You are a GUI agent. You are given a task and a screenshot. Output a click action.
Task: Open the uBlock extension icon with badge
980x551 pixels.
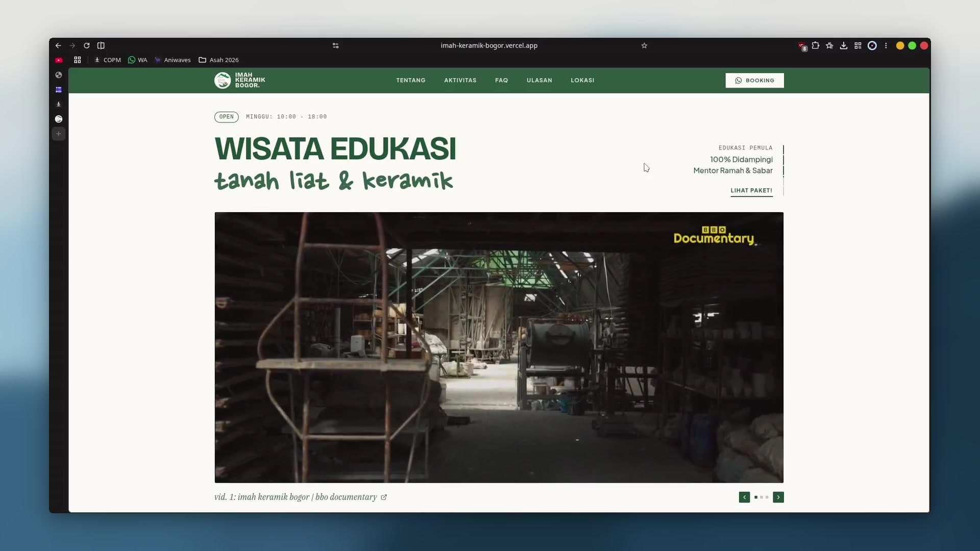(802, 46)
